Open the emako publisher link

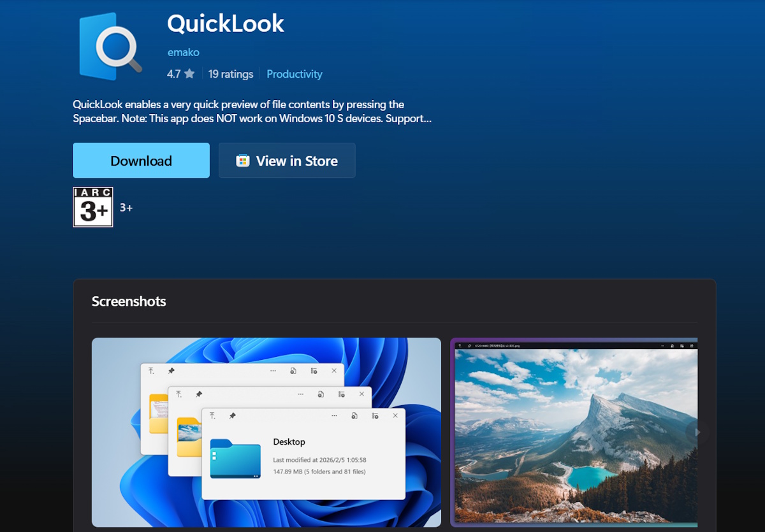pyautogui.click(x=184, y=52)
